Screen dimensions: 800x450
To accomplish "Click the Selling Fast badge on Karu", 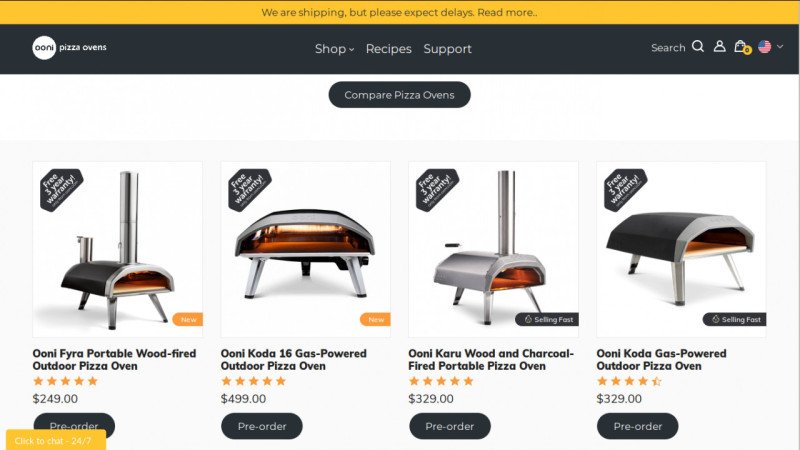I will click(x=547, y=319).
